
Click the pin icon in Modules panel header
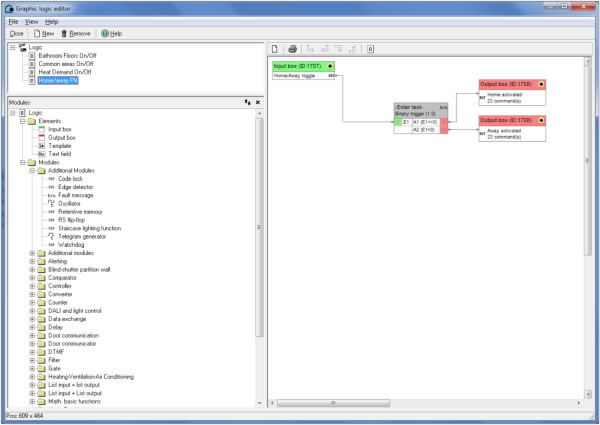248,102
